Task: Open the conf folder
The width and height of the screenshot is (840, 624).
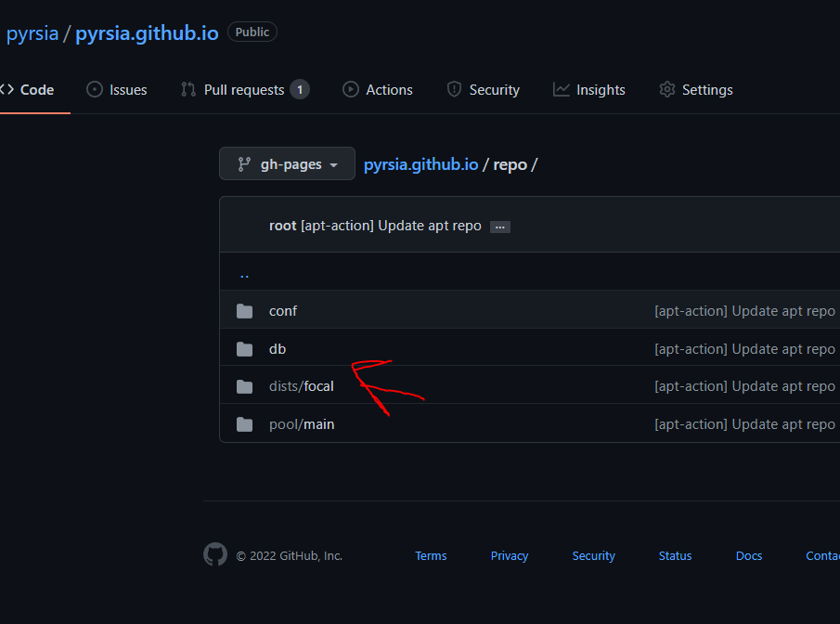Action: pos(283,311)
